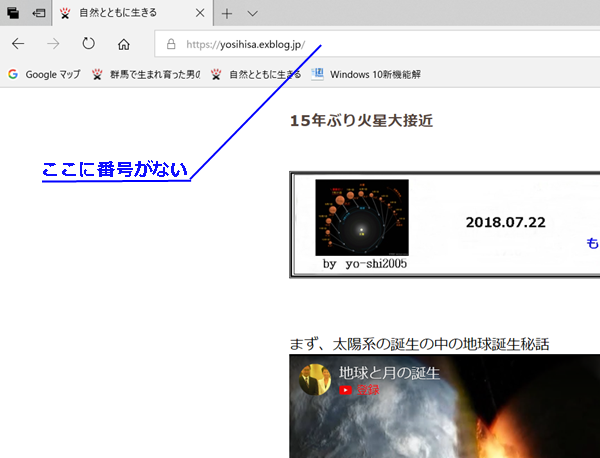The height and width of the screenshot is (458, 600).
Task: Click the 15年ぶり火星大接近 heading
Action: click(361, 121)
